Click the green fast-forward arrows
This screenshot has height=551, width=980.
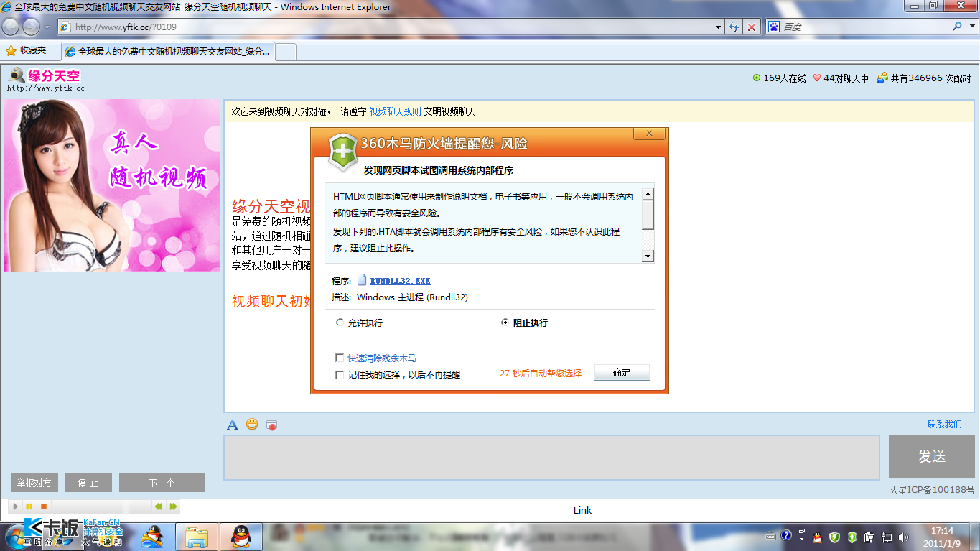point(173,506)
